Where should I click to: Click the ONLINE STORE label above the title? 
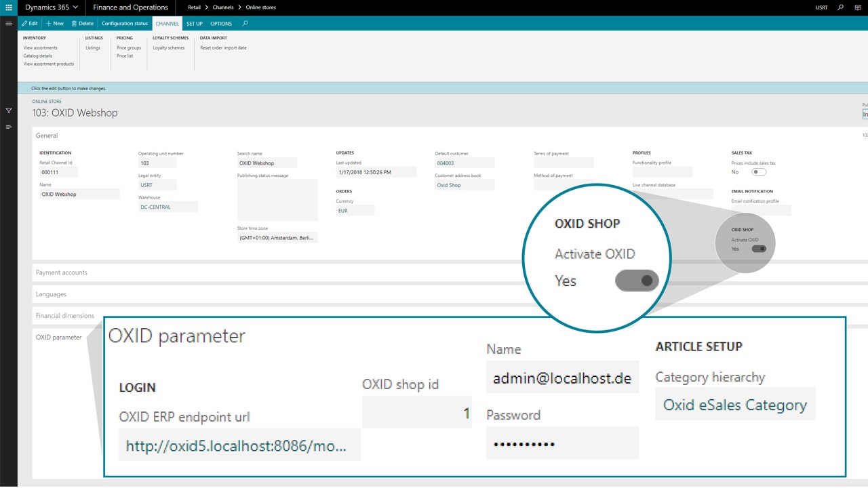[x=47, y=102]
